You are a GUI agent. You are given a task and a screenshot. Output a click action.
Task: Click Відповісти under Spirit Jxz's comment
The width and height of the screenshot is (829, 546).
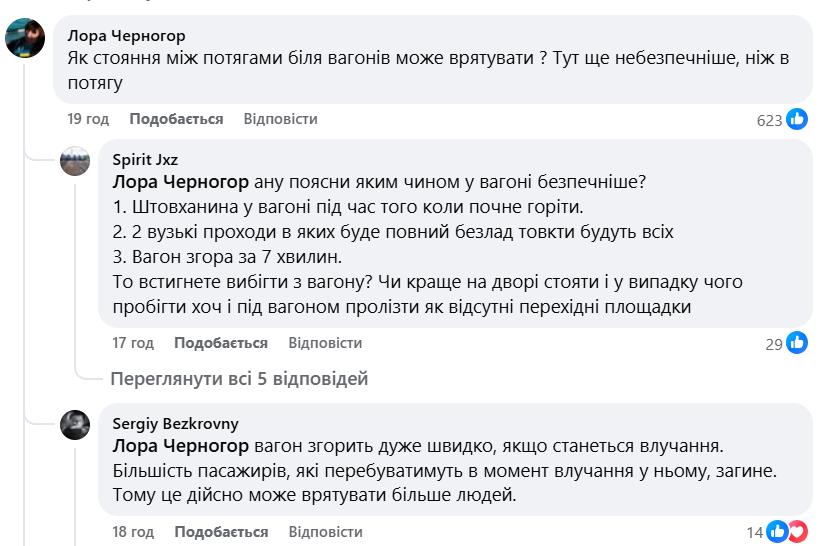[x=325, y=343]
